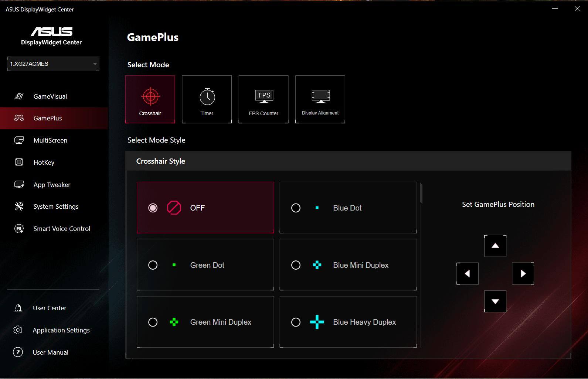Select the Crosshair mode icon
Image resolution: width=588 pixels, height=379 pixels.
[x=150, y=99]
